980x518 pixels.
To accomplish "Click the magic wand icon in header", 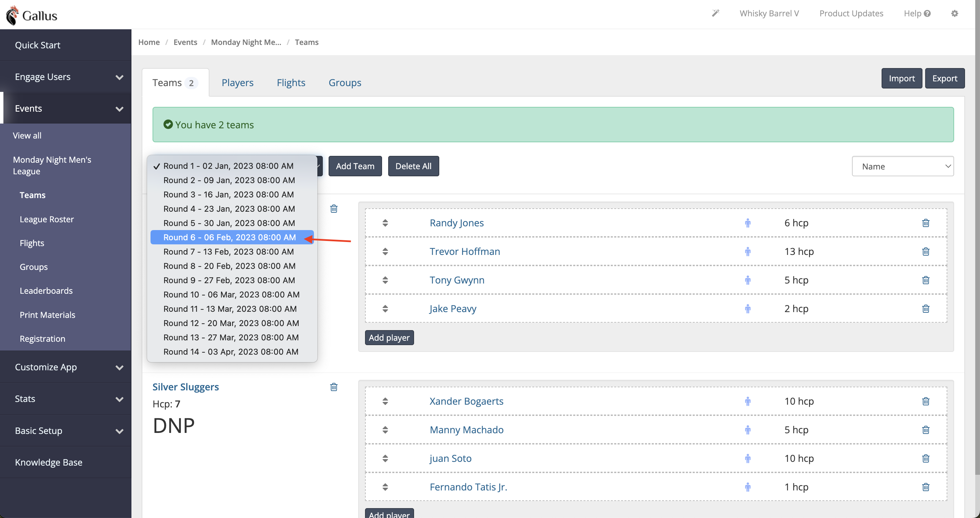I will point(715,13).
